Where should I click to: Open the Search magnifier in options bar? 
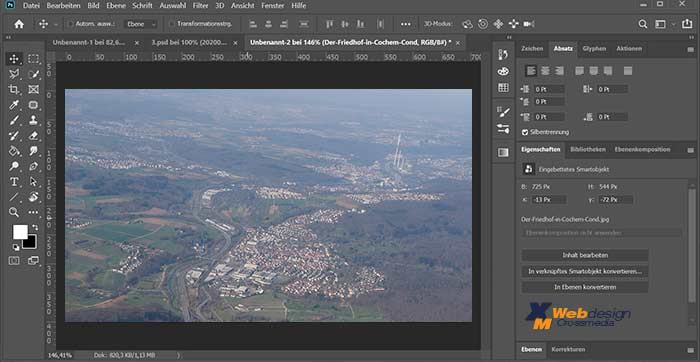[642, 24]
